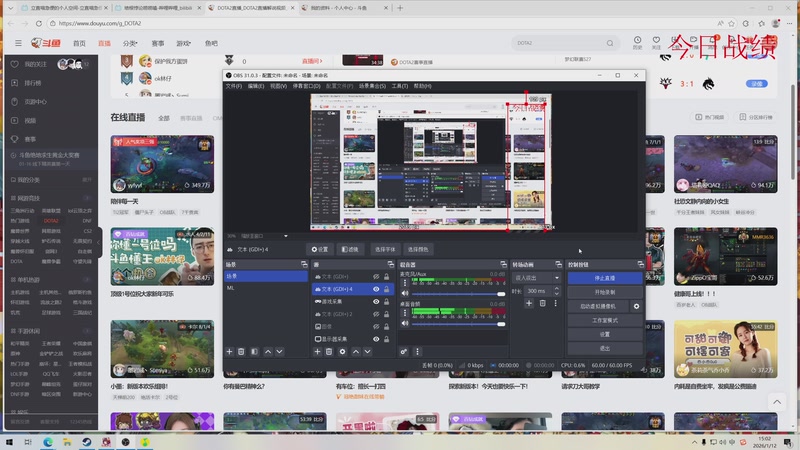Move scene down with arrow in scenes panel
The height and width of the screenshot is (450, 800).
point(280,352)
